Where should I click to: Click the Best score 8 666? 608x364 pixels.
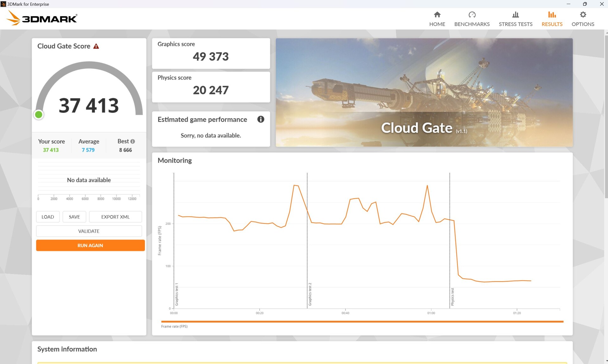pyautogui.click(x=125, y=150)
